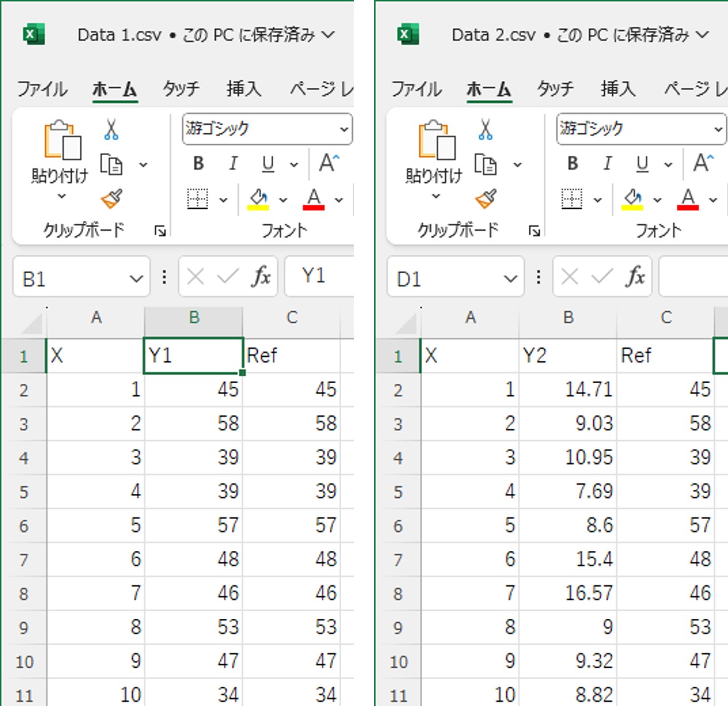Toggle Underline formatting in Data 1.csv
Screen dimensions: 728x706
[268, 164]
